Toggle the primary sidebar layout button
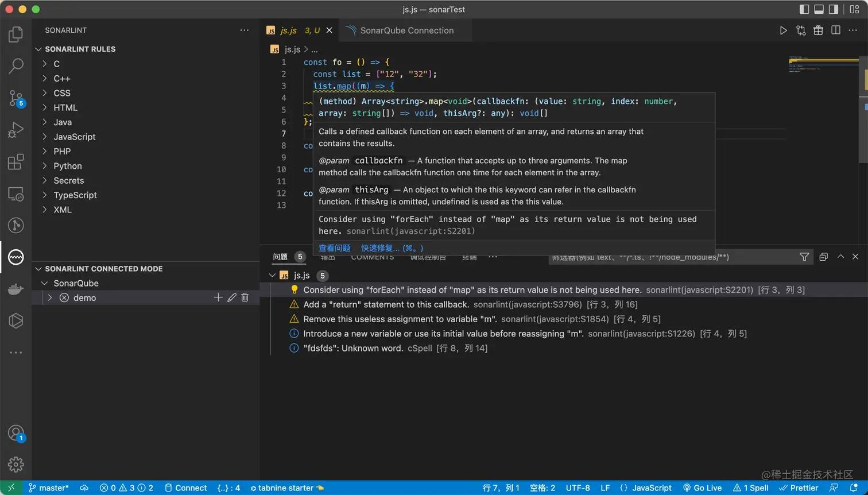868x495 pixels. [x=804, y=9]
